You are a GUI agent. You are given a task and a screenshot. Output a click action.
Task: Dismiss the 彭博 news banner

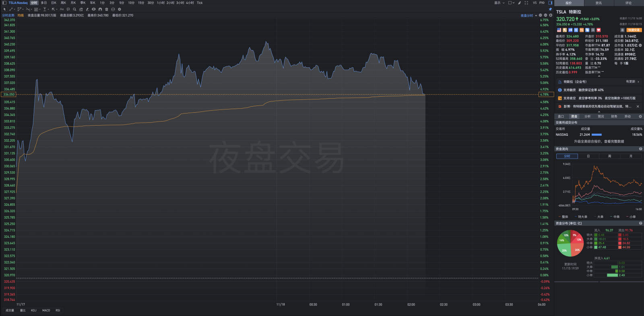pyautogui.click(x=638, y=107)
